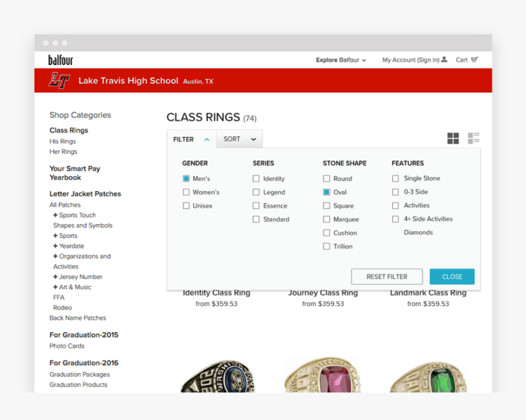Screen dimensions: 526x420
Task: Switch to grid view layout
Action: tap(453, 138)
